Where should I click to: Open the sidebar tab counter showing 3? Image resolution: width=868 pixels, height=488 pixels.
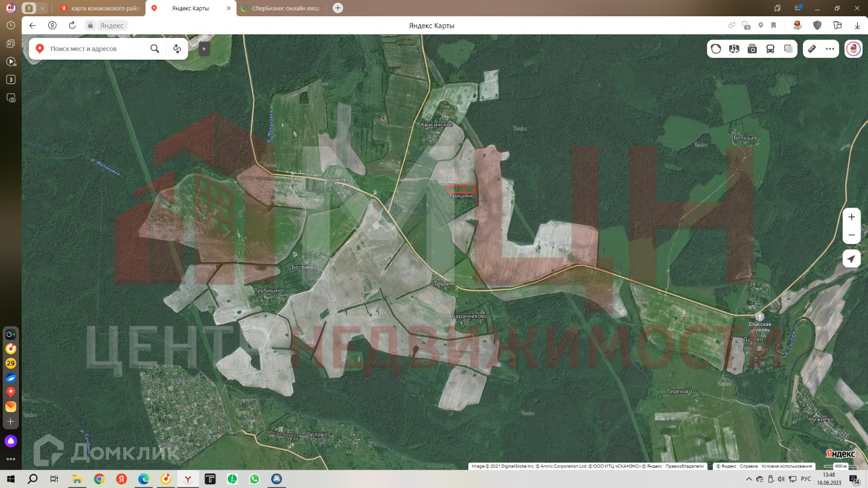coord(11,80)
